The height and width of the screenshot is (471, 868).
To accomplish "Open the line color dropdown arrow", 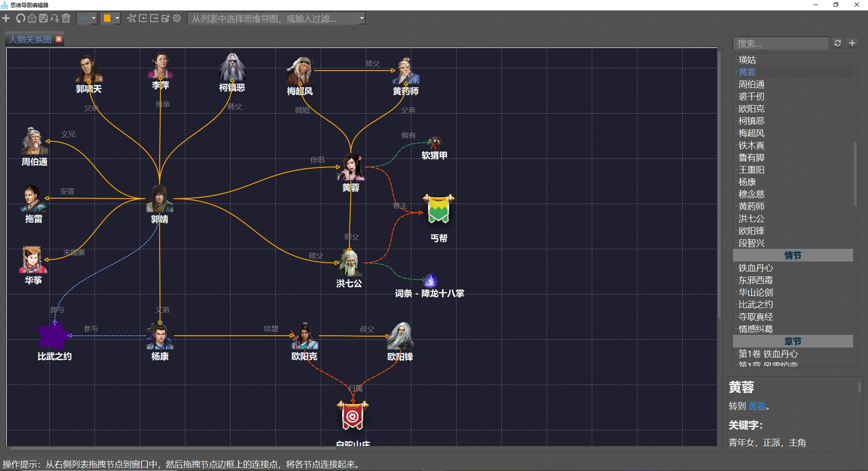I will click(x=118, y=19).
